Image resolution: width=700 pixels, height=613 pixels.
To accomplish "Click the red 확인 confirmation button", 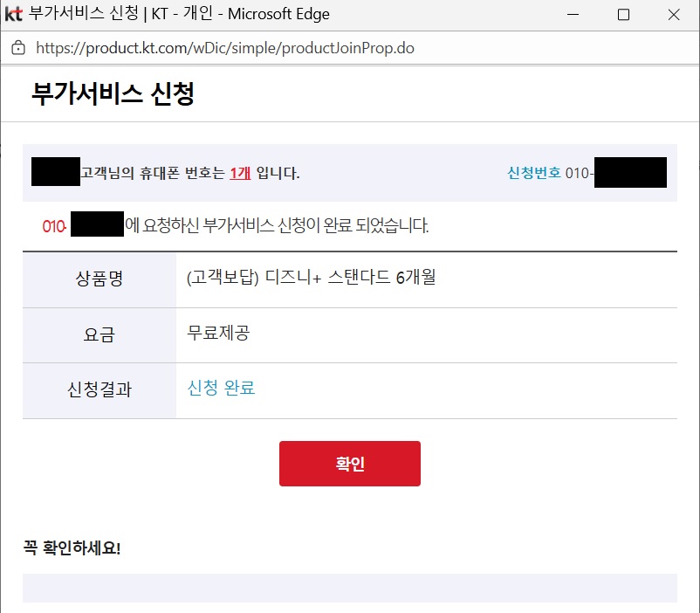I will pyautogui.click(x=349, y=463).
